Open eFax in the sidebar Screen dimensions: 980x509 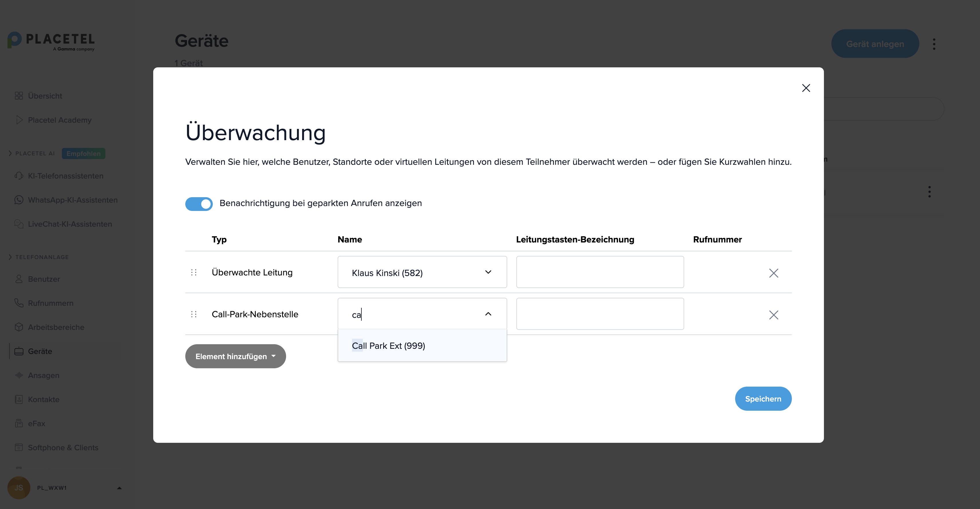point(37,423)
